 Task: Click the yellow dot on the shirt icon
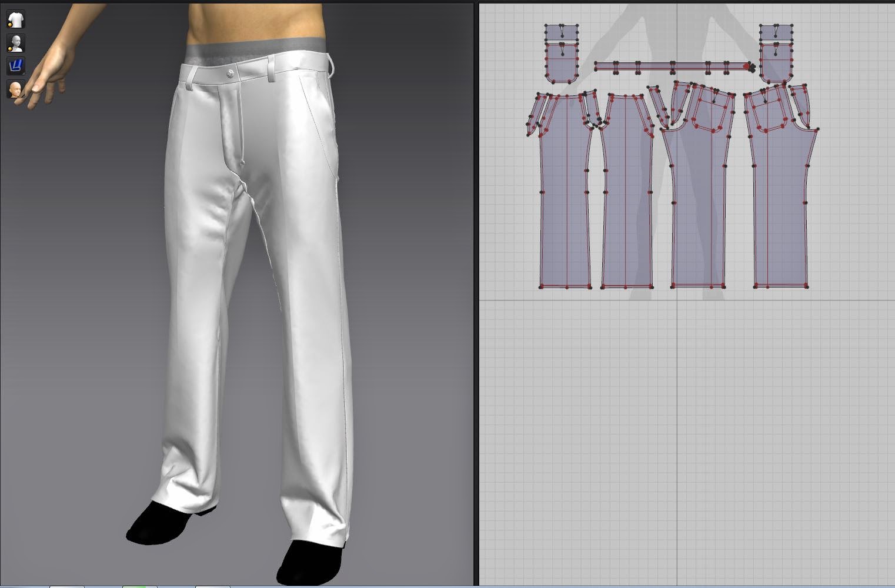pos(9,25)
